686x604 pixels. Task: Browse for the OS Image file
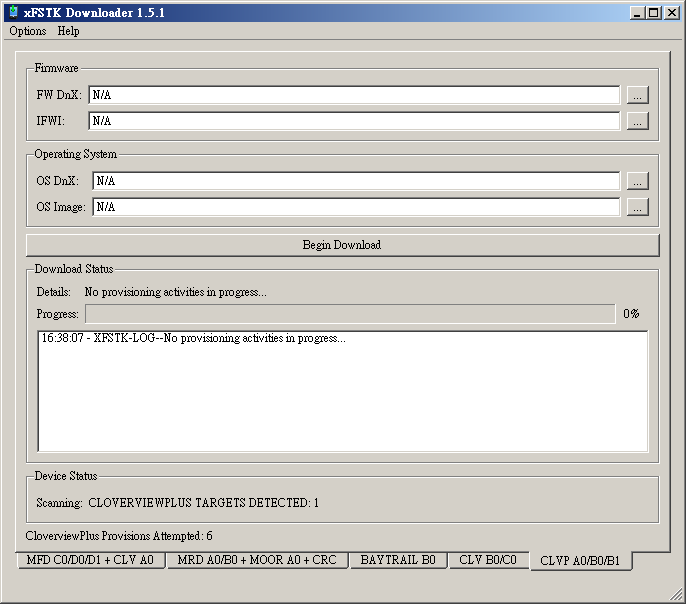(x=637, y=207)
